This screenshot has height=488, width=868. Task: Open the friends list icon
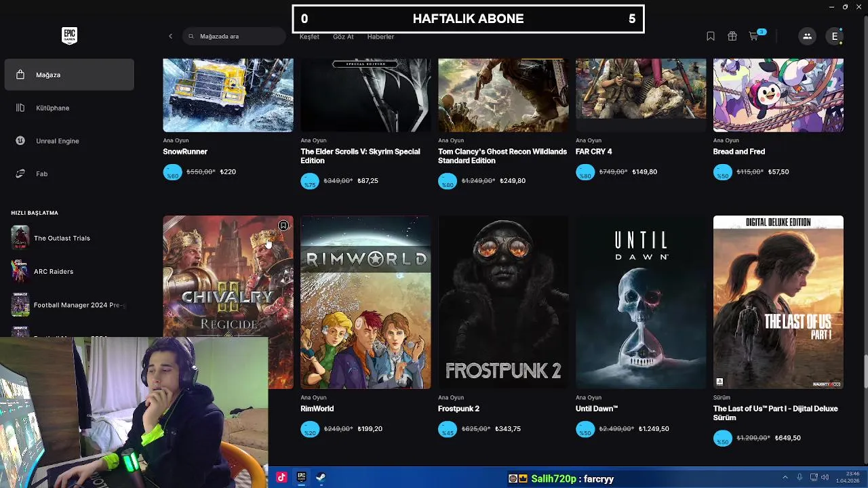tap(807, 36)
